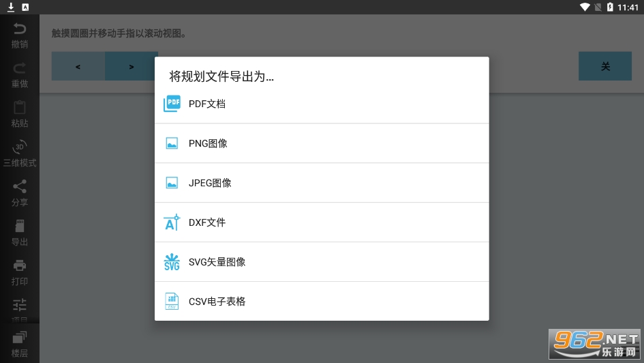Click the PNG image icon

pyautogui.click(x=172, y=143)
